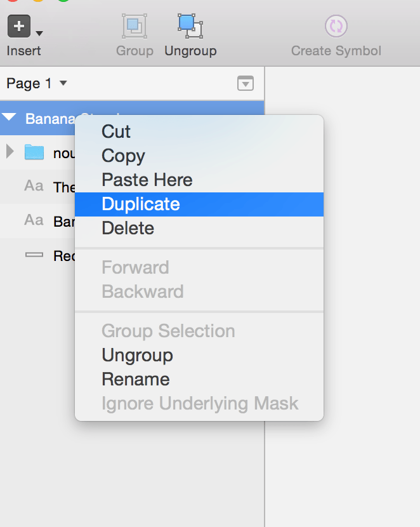
Task: Choose Cut from the context menu
Action: (116, 131)
